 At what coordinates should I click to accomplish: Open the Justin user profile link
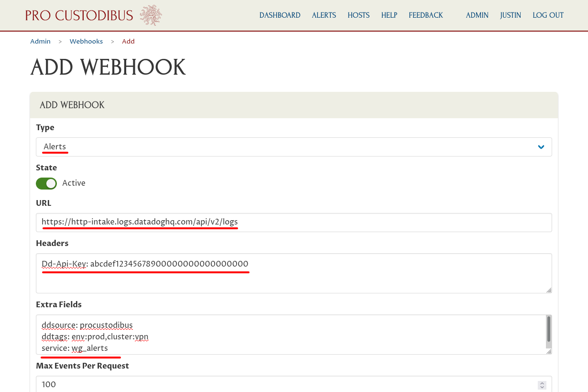[x=511, y=15]
